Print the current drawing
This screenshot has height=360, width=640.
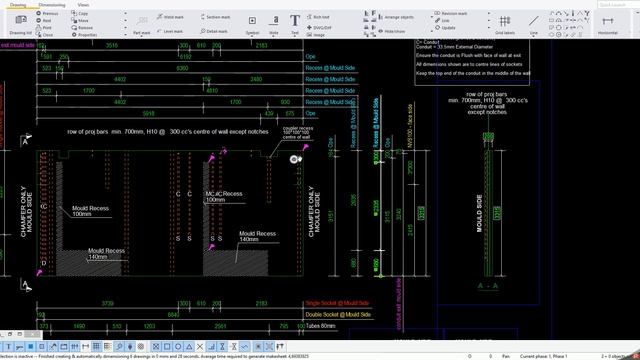(x=44, y=28)
